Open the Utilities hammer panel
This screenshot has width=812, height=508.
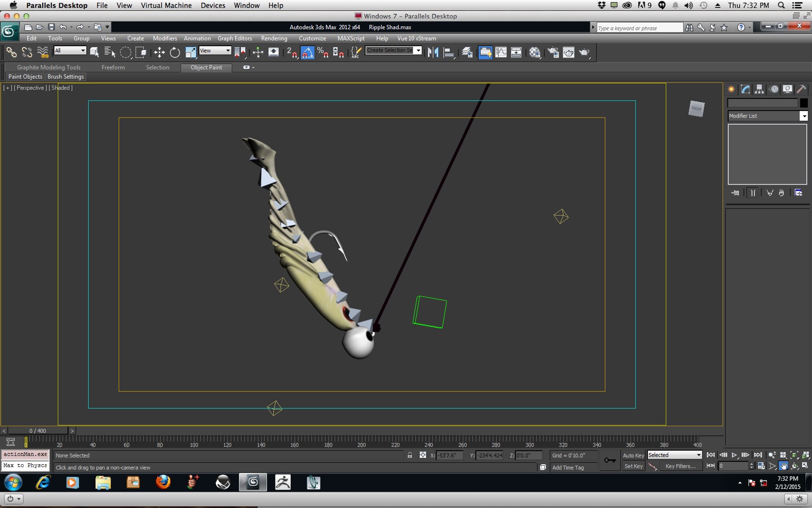click(x=801, y=89)
